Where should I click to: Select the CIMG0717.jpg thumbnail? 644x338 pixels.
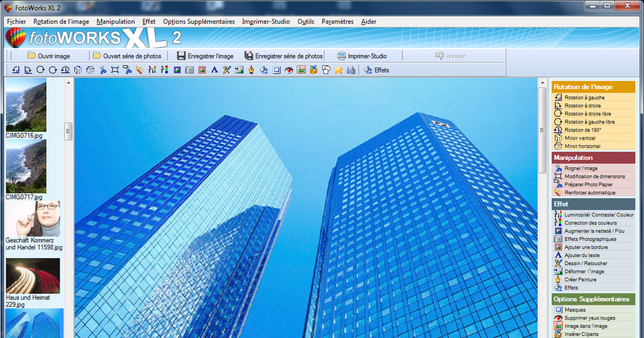pos(26,166)
